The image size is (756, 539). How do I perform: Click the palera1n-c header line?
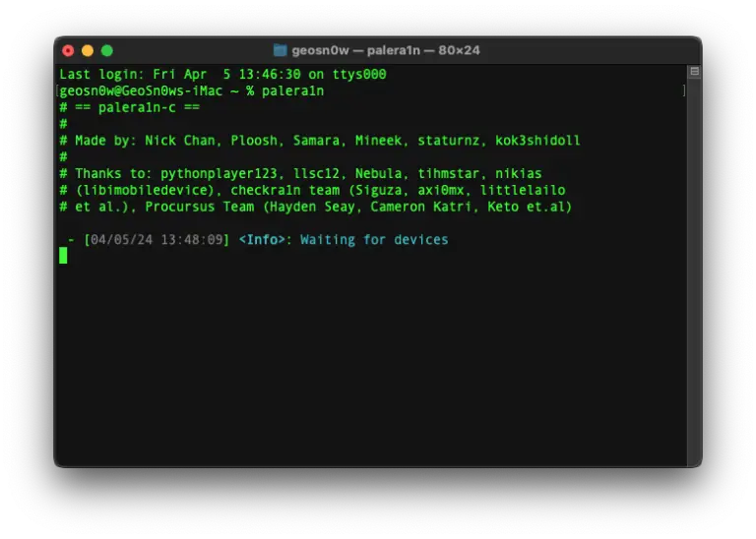[x=133, y=107]
